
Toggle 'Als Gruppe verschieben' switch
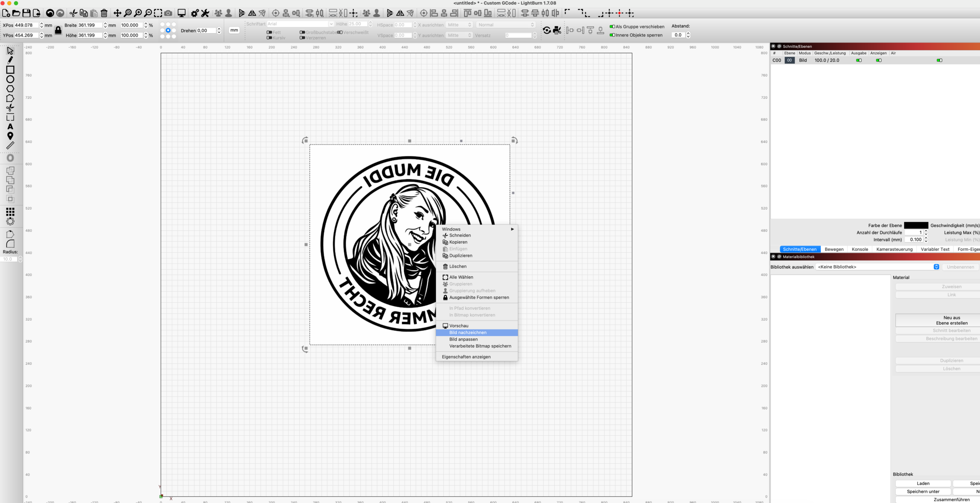pyautogui.click(x=612, y=26)
